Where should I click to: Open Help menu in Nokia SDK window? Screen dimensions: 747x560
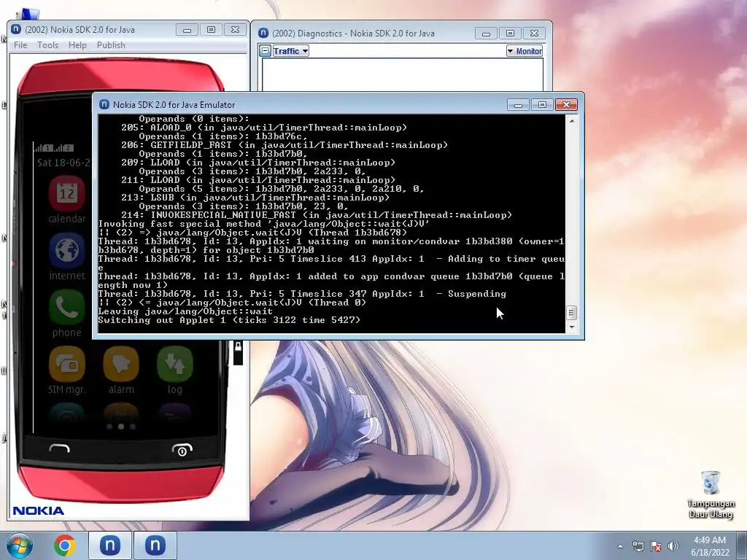(77, 44)
